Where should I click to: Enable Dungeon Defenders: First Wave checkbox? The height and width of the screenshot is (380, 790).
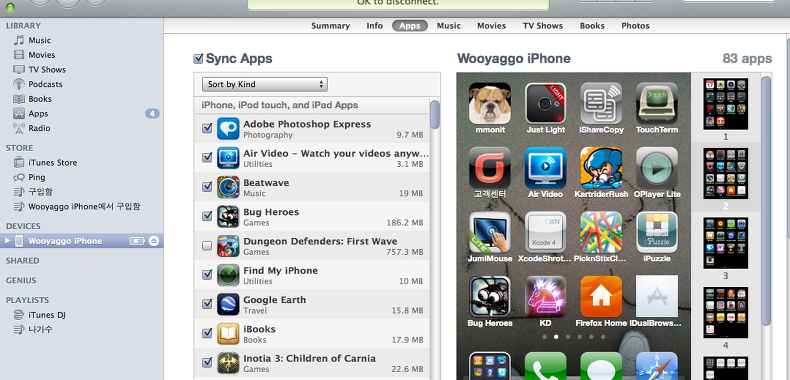tap(207, 245)
